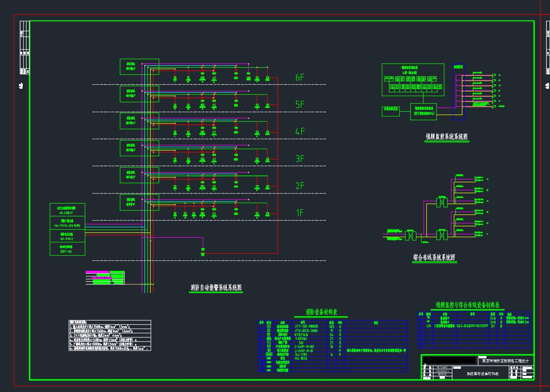Click the 消防设备材料表 table heading
Screen dimensions: 550x392
321,312
